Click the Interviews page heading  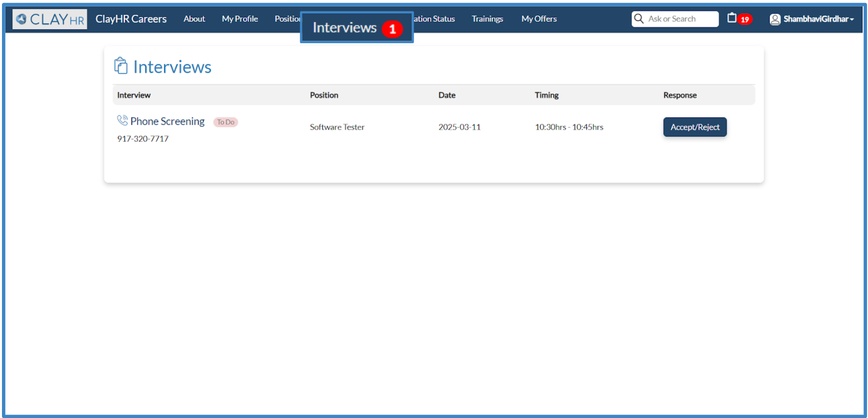click(172, 67)
